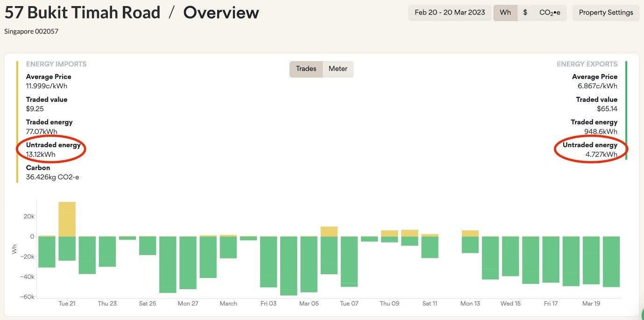
Task: Open the Feb 20 - 20 Mar 2023 date range picker
Action: [450, 13]
